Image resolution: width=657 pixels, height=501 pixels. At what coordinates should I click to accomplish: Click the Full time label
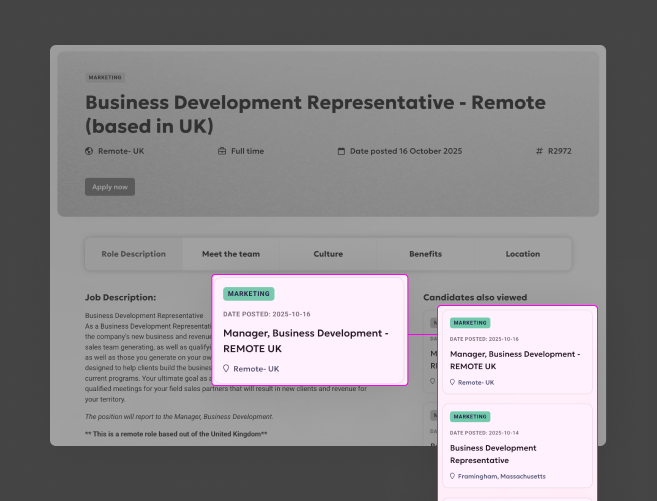click(248, 151)
